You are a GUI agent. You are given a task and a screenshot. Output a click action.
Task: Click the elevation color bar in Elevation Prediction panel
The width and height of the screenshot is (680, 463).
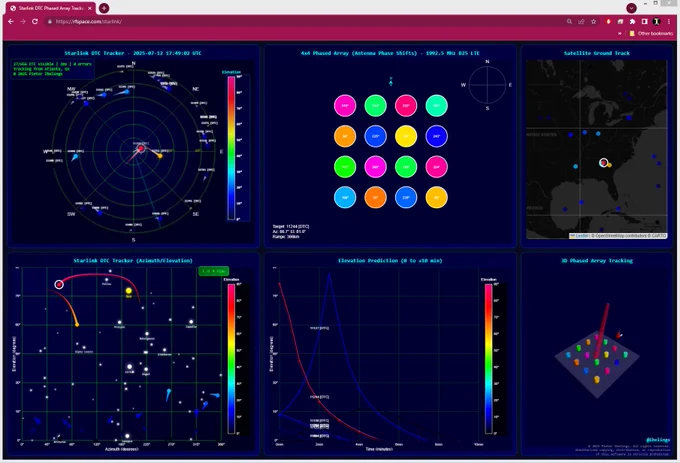point(488,359)
